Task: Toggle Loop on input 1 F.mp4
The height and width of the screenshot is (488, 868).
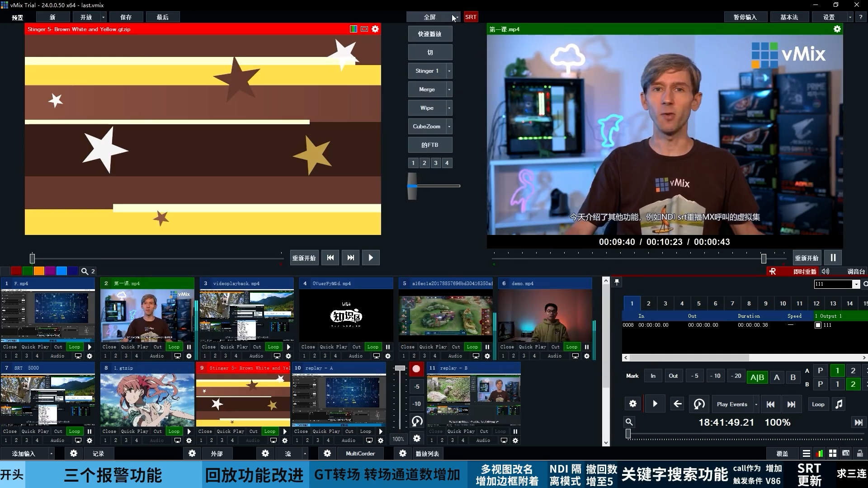Action: (x=74, y=347)
